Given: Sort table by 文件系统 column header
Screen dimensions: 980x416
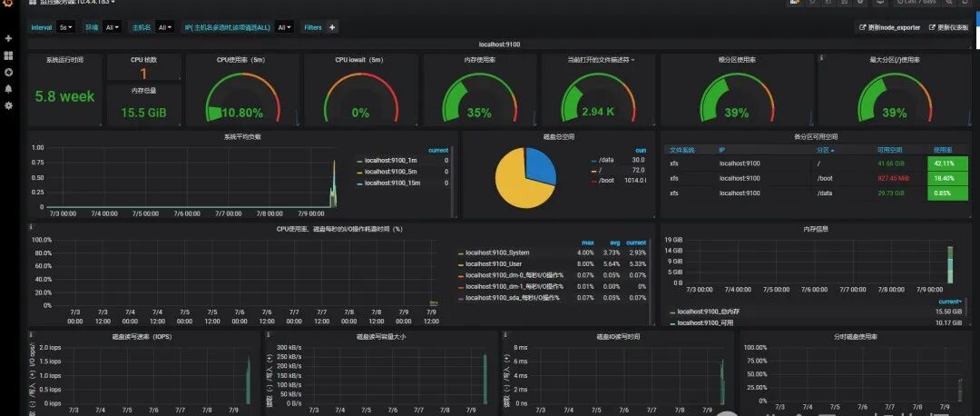Looking at the screenshot, I should point(681,150).
